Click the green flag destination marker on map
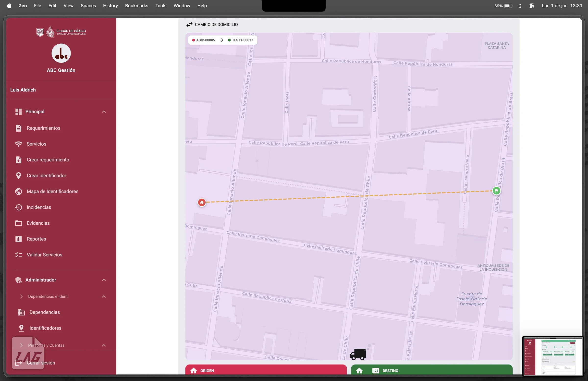This screenshot has width=588, height=381. tap(496, 191)
